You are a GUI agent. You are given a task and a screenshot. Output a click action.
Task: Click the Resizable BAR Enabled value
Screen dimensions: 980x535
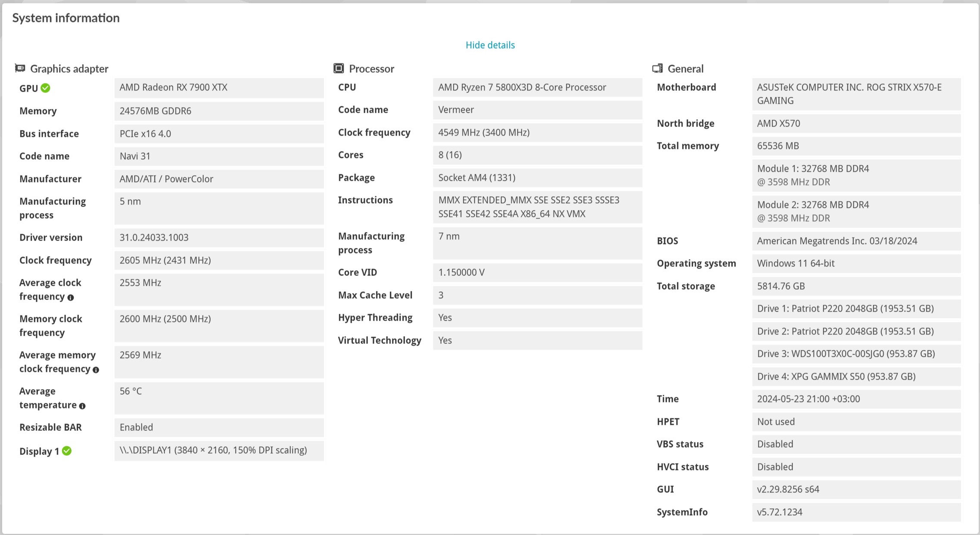pyautogui.click(x=219, y=427)
